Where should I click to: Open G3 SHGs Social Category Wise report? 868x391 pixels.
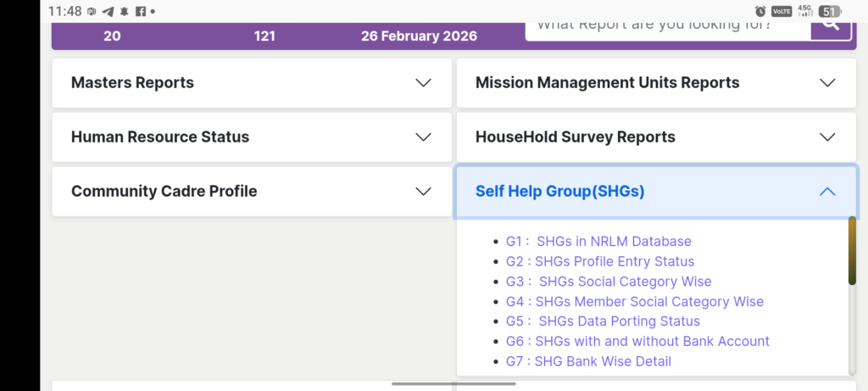(609, 282)
